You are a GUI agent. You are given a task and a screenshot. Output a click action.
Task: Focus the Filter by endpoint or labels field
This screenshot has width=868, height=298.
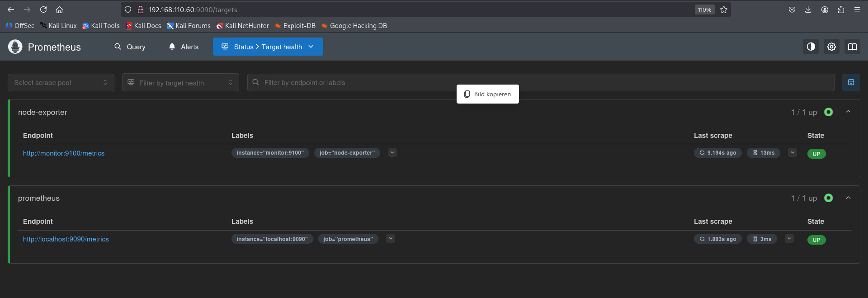353,82
